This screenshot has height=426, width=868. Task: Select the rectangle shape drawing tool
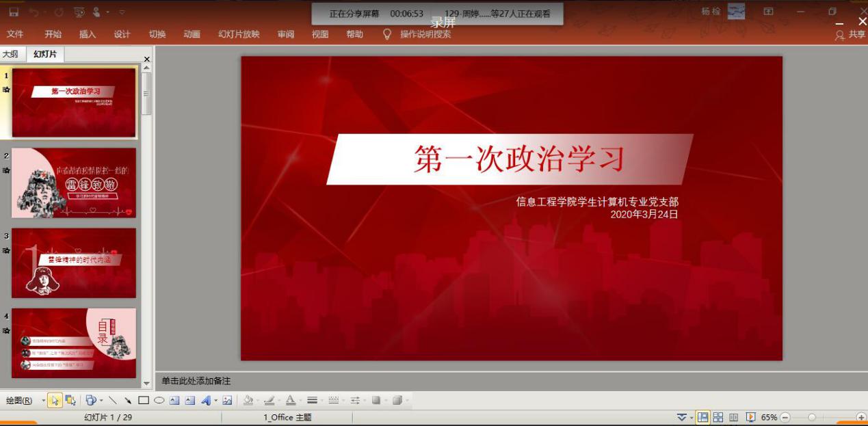[144, 401]
